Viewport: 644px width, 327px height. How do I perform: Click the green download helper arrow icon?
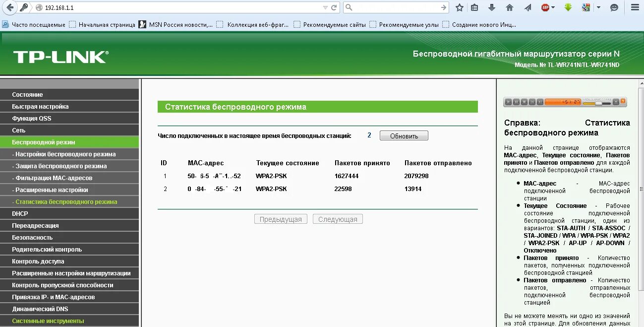click(568, 7)
